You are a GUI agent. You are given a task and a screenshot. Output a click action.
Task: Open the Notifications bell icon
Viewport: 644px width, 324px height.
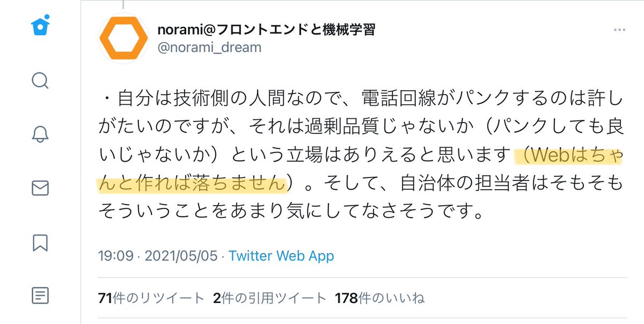(x=40, y=134)
